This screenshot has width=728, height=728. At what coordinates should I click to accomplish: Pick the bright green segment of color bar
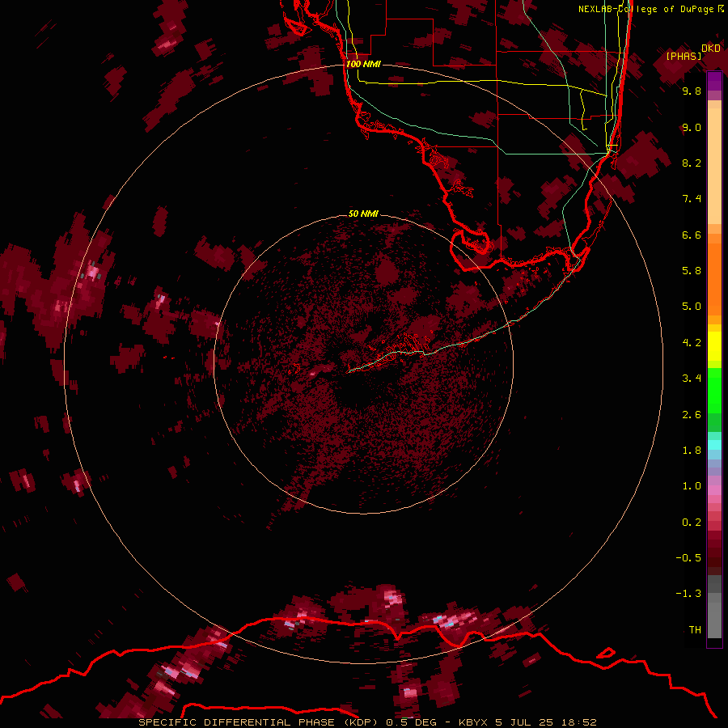pos(714,392)
